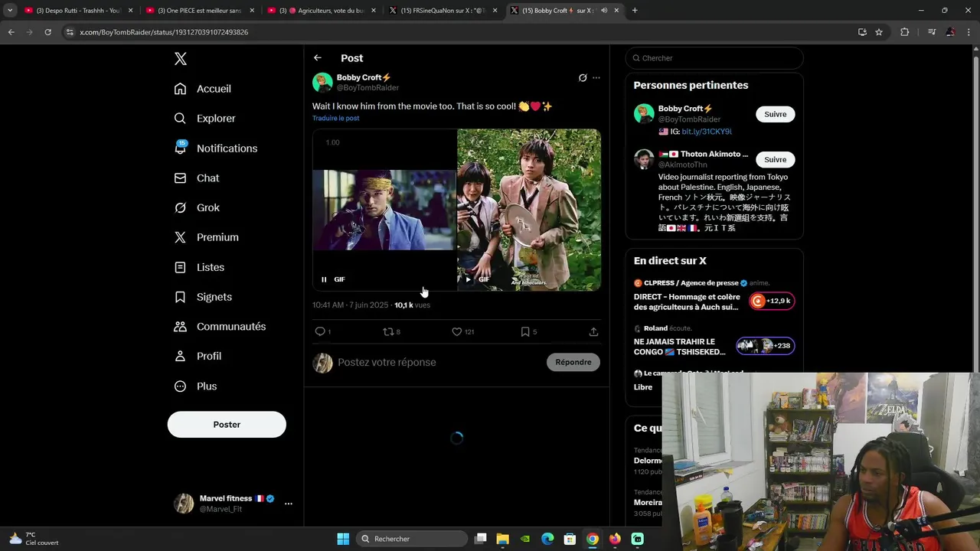Switch to FRSineQuaNon X tab
Viewport: 980px width, 551px height.
click(442, 11)
